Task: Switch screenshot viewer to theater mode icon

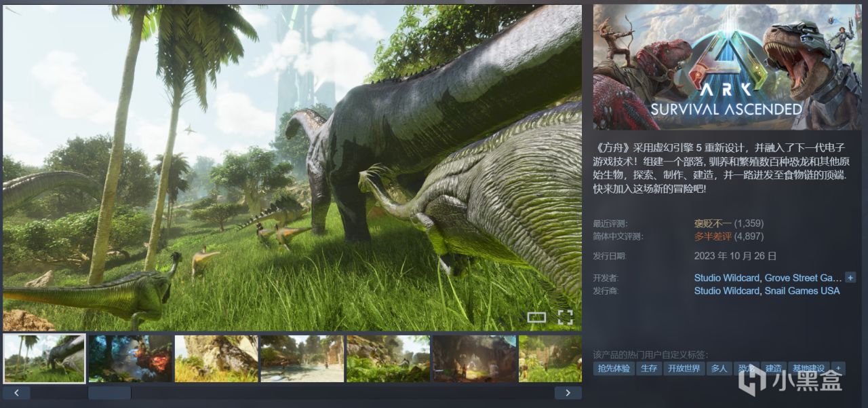Action: click(536, 317)
